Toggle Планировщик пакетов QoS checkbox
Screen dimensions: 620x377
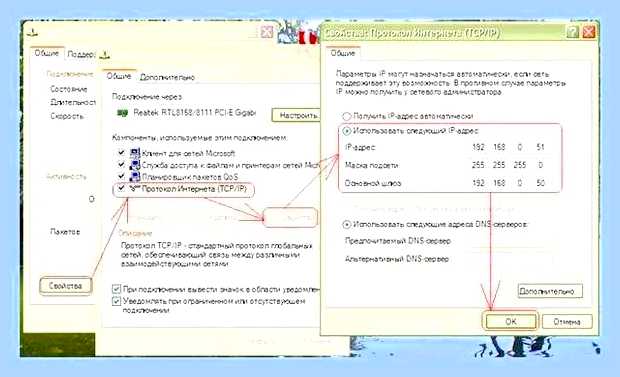point(121,176)
